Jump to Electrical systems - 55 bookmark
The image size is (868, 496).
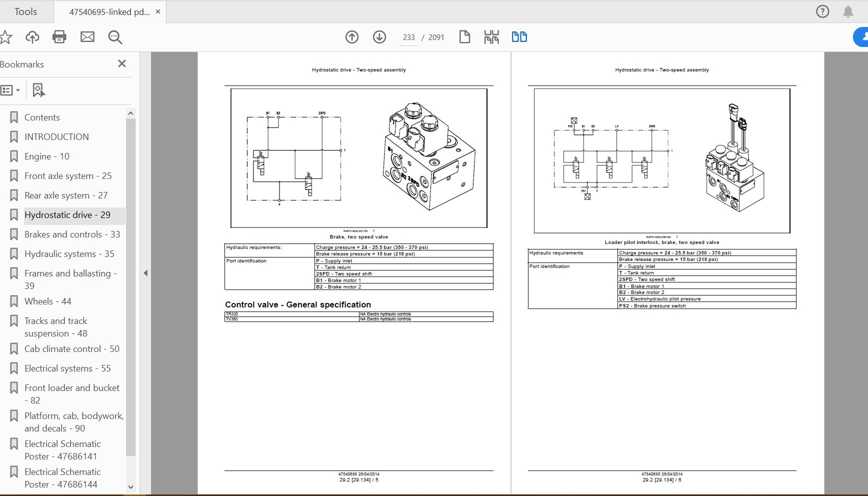pyautogui.click(x=67, y=368)
